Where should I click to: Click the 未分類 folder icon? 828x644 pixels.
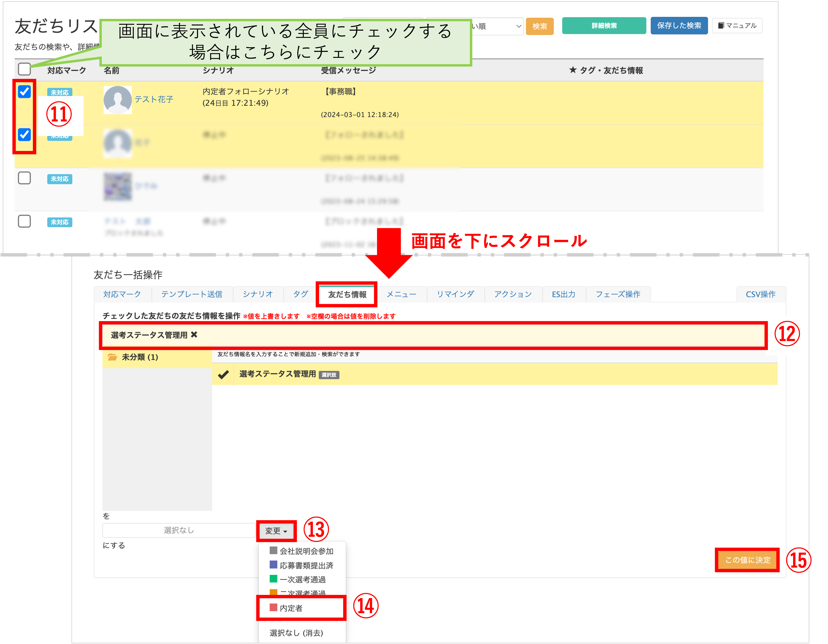click(112, 357)
